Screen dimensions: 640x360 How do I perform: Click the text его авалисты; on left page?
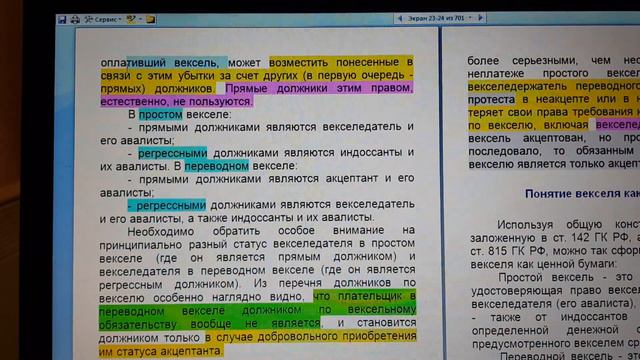tap(137, 140)
